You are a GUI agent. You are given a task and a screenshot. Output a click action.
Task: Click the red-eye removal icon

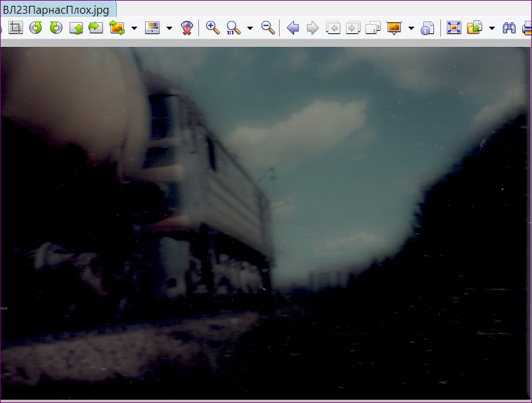pyautogui.click(x=187, y=28)
